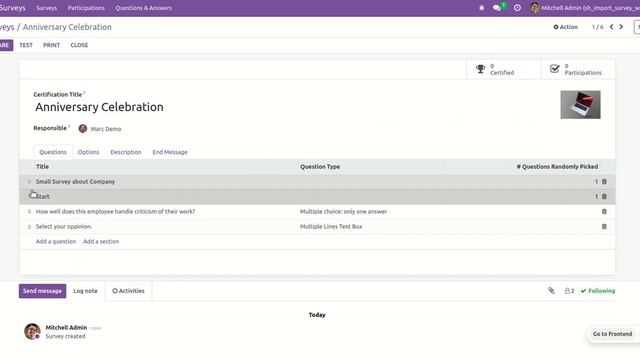
Task: Click Questions Randomly Picked column header
Action: 557,167
